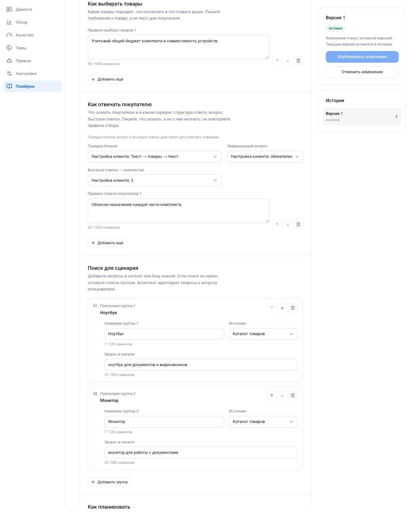Add another product selection rule
The height and width of the screenshot is (525, 420).
[107, 79]
